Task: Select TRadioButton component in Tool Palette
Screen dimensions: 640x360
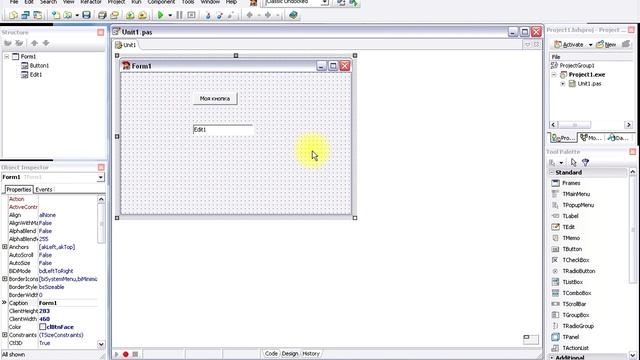Action: (x=578, y=271)
